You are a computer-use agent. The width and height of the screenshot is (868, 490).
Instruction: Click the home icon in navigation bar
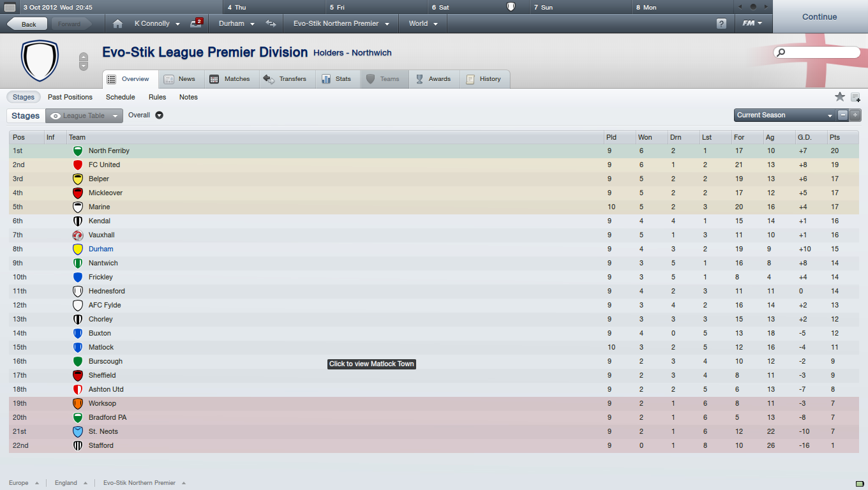(117, 24)
